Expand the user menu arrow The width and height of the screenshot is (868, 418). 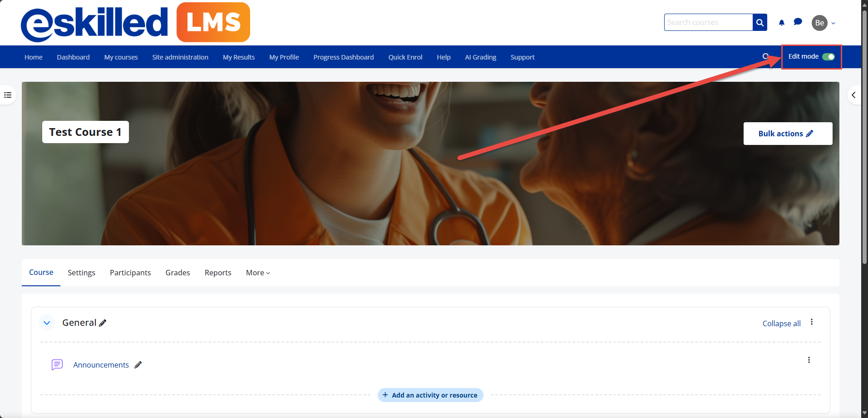point(833,23)
